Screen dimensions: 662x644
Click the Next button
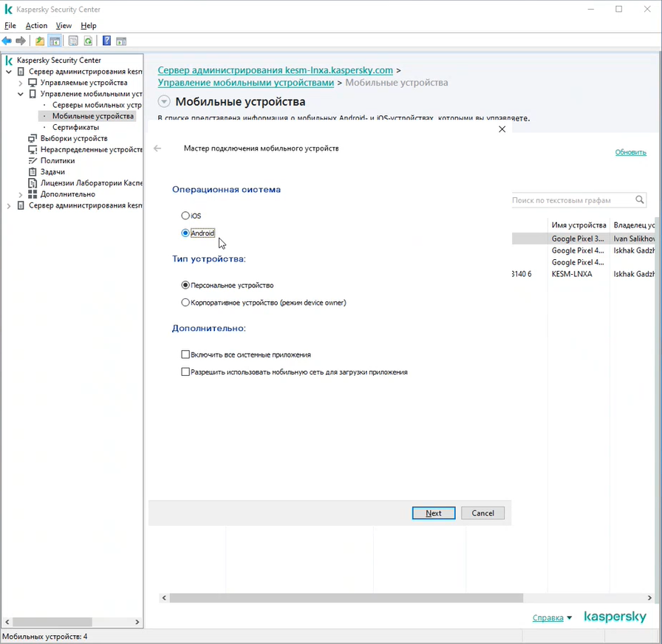434,513
